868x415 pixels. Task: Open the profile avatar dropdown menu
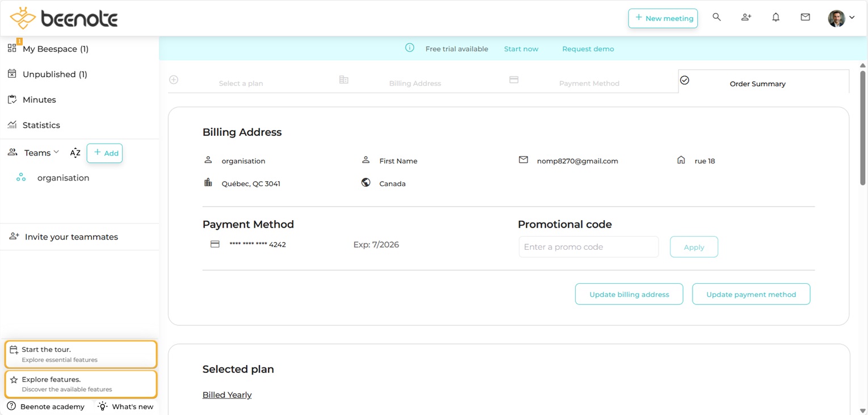(x=841, y=18)
